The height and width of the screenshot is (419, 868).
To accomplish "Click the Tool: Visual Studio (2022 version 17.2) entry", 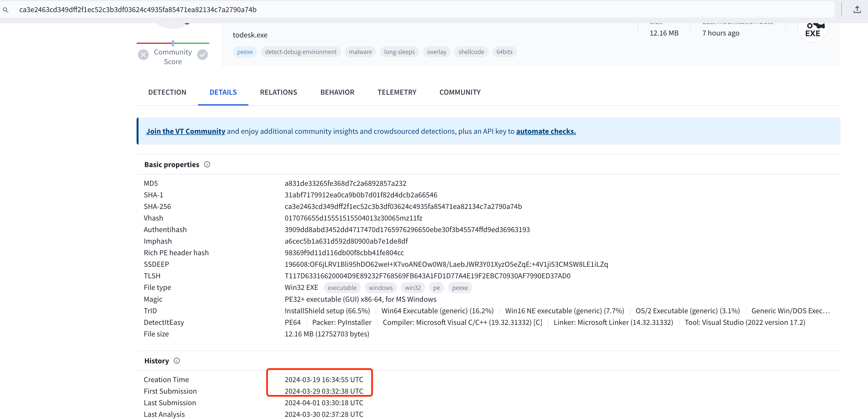I will click(x=745, y=322).
